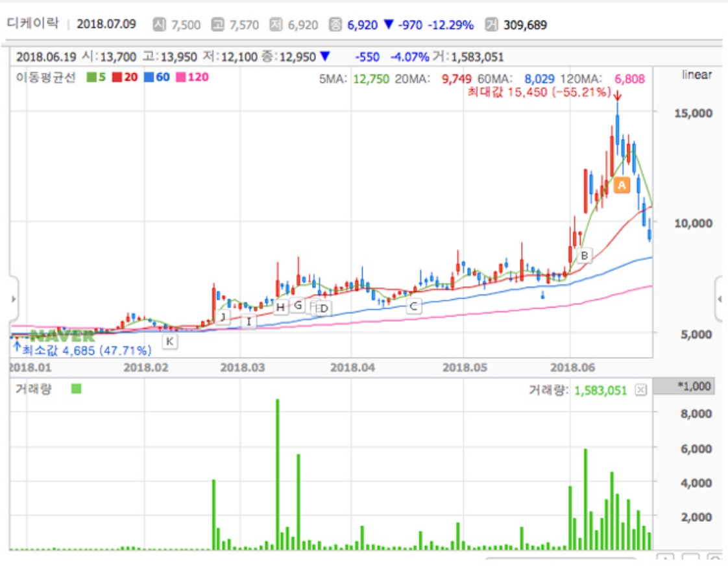Open news marker I on the chart
This screenshot has height=571, width=728.
(x=249, y=321)
